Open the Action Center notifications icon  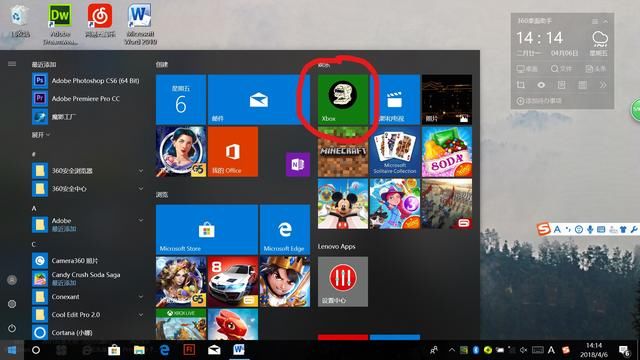[624, 350]
